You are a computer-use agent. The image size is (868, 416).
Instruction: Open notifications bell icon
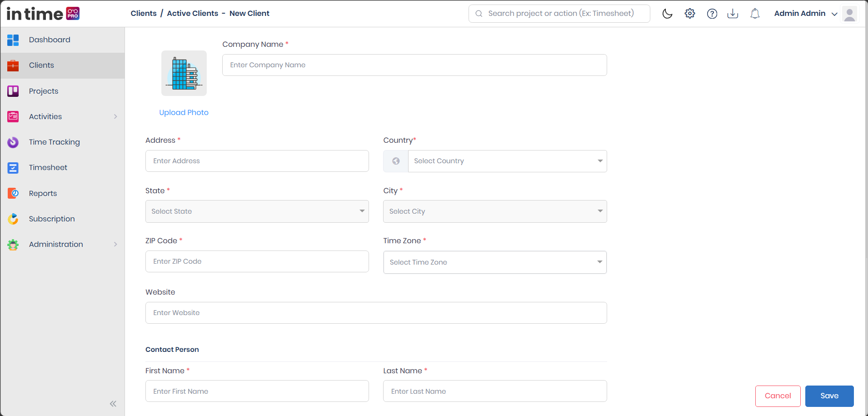click(x=755, y=14)
